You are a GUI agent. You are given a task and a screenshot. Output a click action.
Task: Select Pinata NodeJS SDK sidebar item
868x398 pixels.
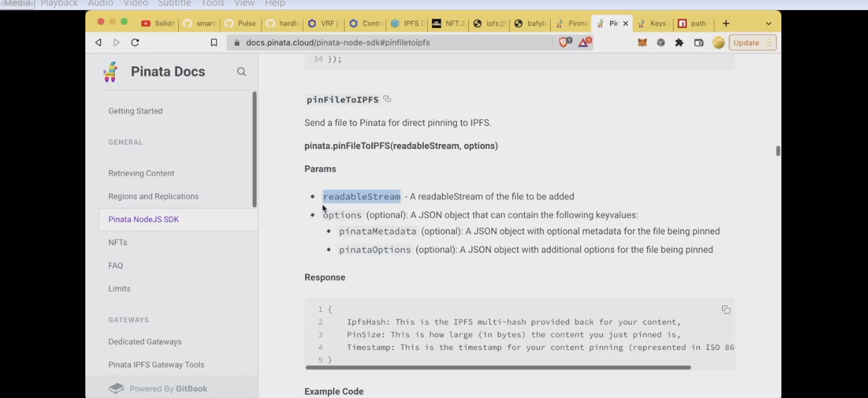(x=178, y=219)
